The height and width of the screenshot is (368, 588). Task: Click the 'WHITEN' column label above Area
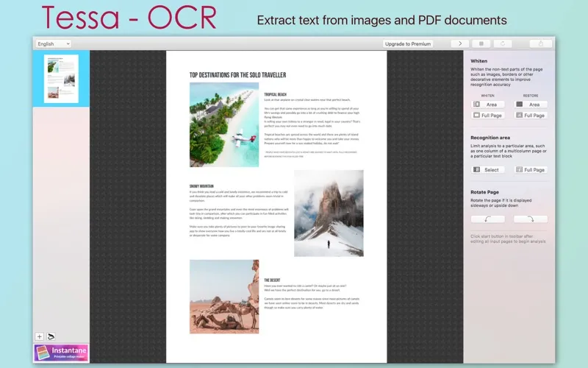tap(487, 96)
